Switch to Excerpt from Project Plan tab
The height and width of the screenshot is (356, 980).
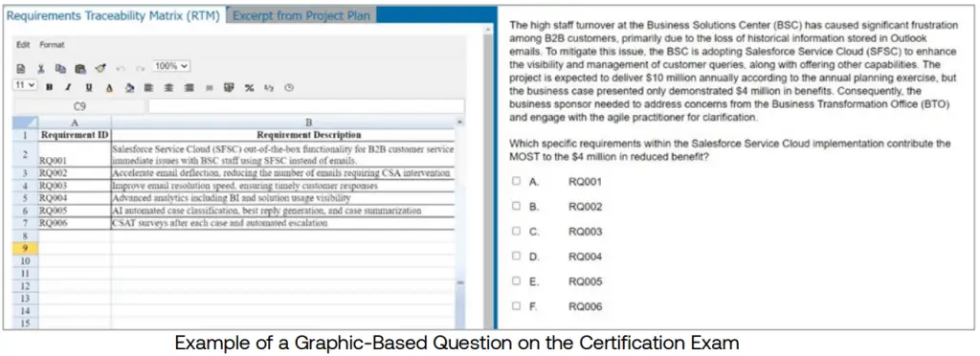pyautogui.click(x=301, y=15)
